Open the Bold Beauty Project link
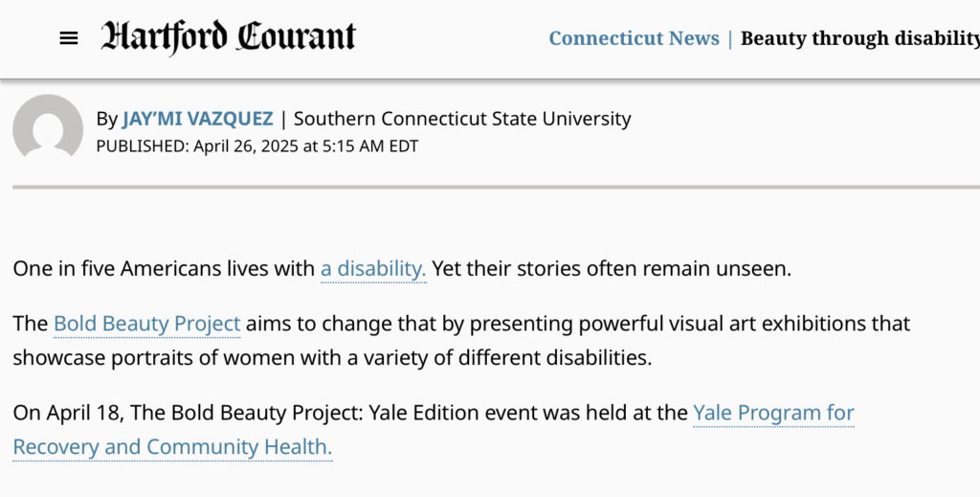This screenshot has height=497, width=980. 146,324
